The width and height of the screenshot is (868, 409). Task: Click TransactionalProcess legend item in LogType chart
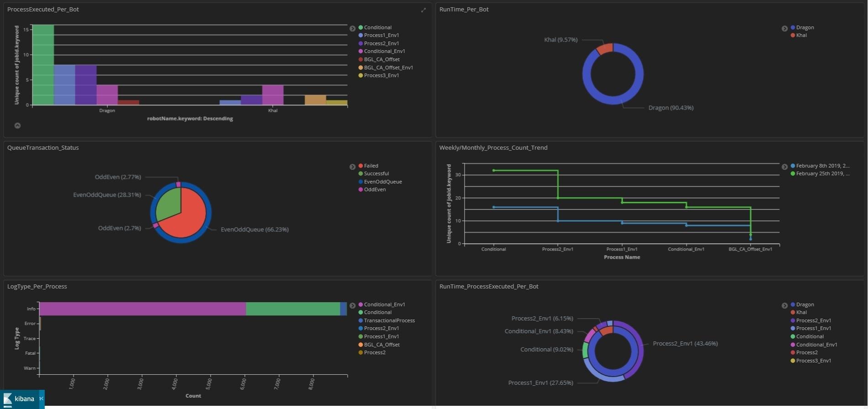point(389,320)
